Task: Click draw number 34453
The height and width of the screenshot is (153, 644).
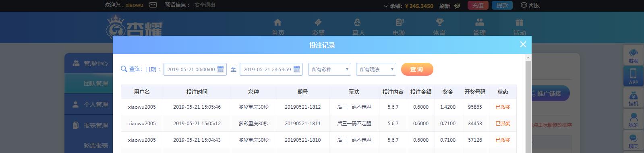Action: 475,124
